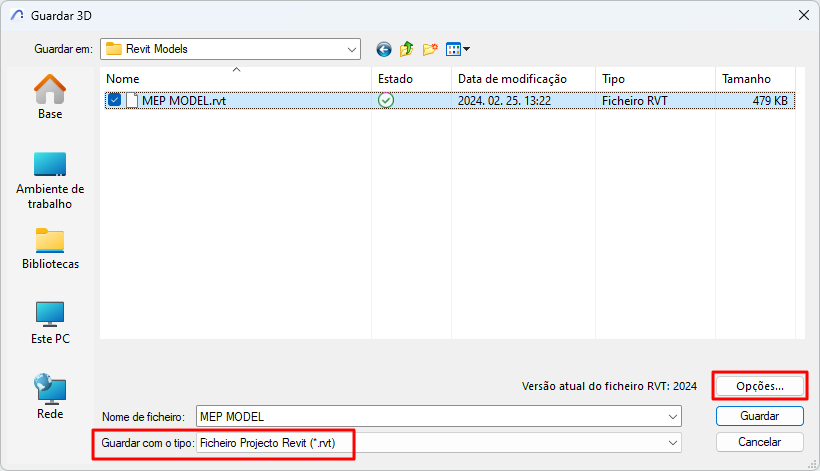The width and height of the screenshot is (820, 471).
Task: Toggle the MEP MODEL.rvt checkbox
Action: pos(114,100)
